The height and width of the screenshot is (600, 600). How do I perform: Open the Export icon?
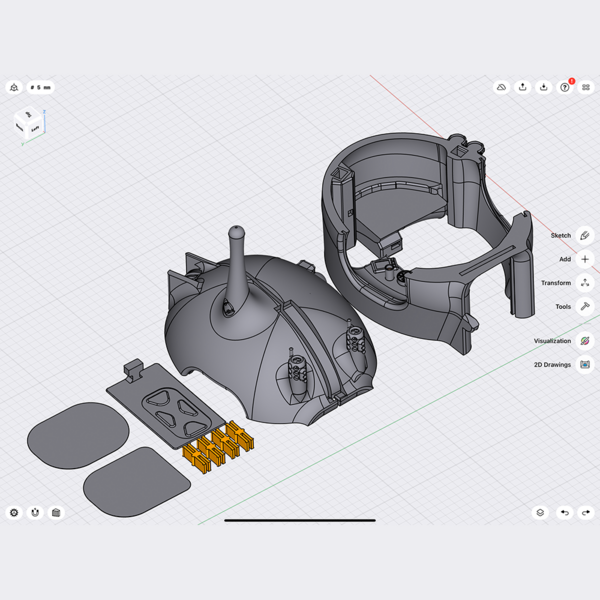(x=522, y=88)
